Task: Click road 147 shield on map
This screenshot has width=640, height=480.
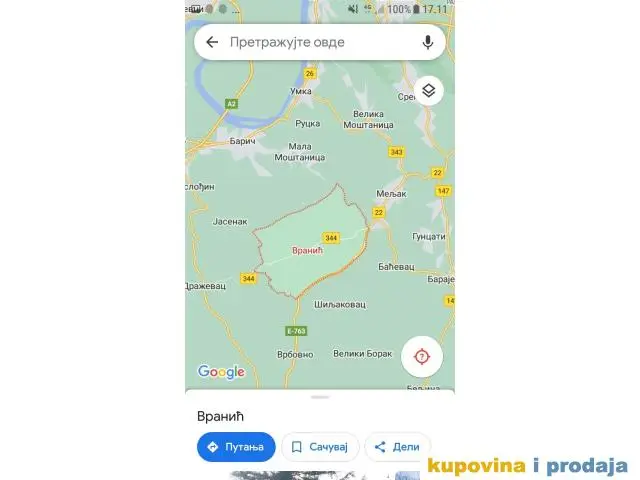Action: 443,191
